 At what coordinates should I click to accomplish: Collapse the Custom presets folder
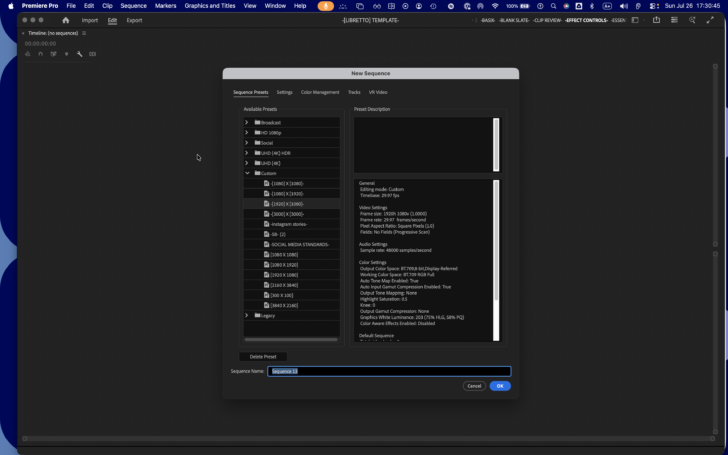(247, 173)
